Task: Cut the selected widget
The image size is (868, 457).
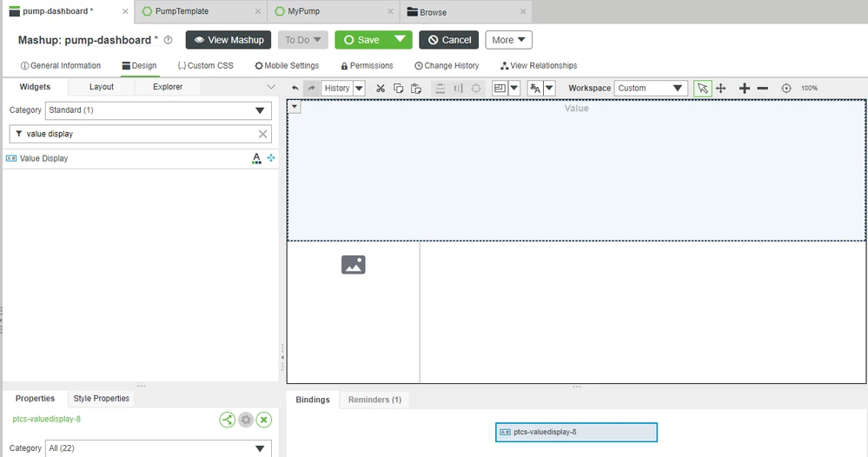Action: (381, 88)
